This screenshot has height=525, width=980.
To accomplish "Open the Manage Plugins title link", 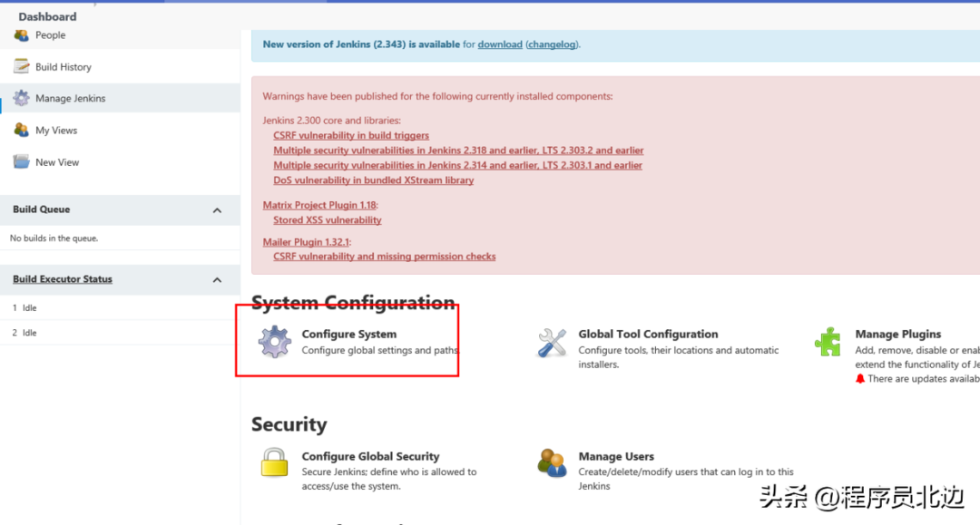I will [898, 334].
